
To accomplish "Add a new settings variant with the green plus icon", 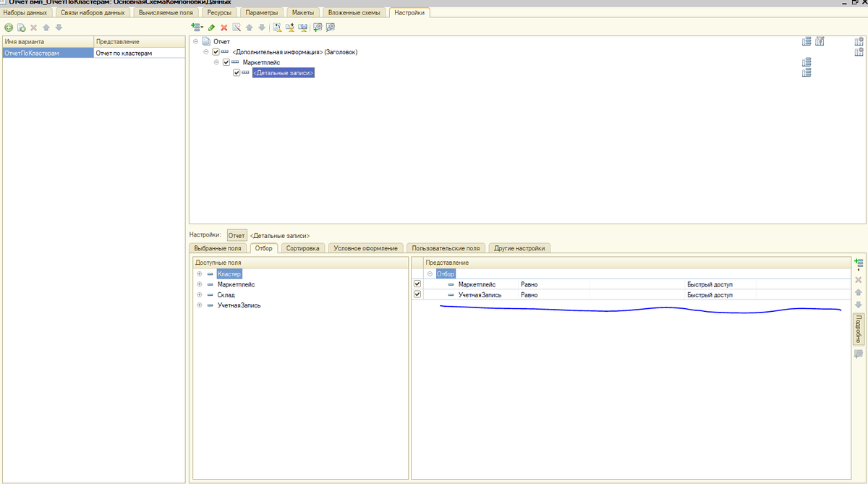I will point(9,27).
